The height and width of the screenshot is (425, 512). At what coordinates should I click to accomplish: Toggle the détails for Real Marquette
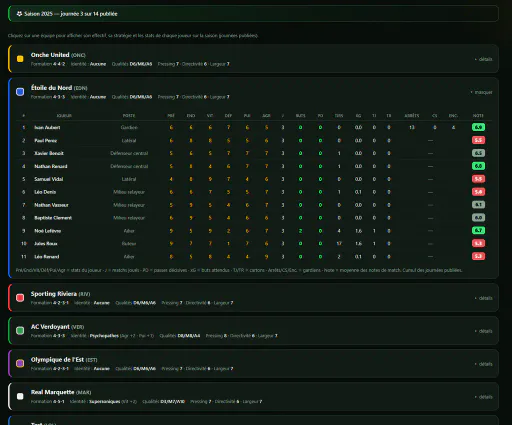[x=483, y=397]
